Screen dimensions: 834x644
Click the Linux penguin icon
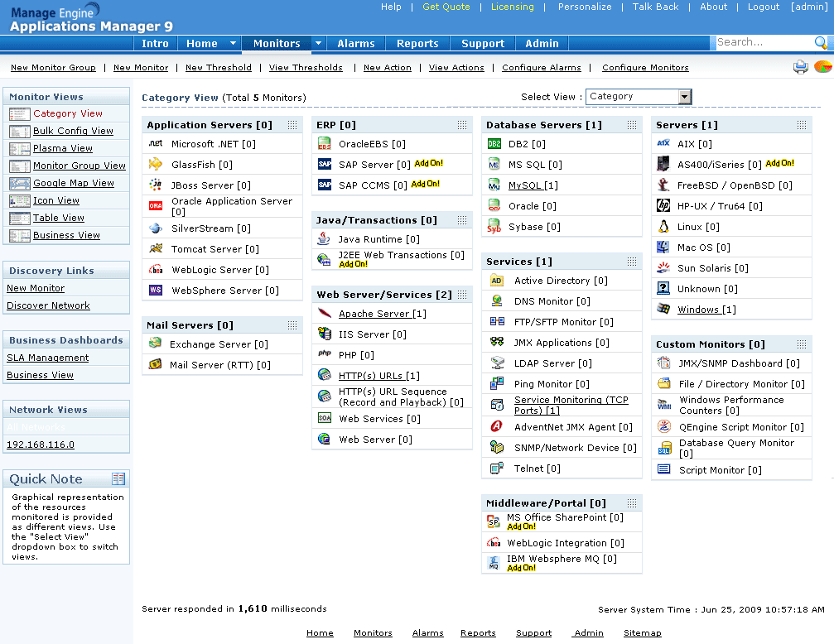click(663, 227)
